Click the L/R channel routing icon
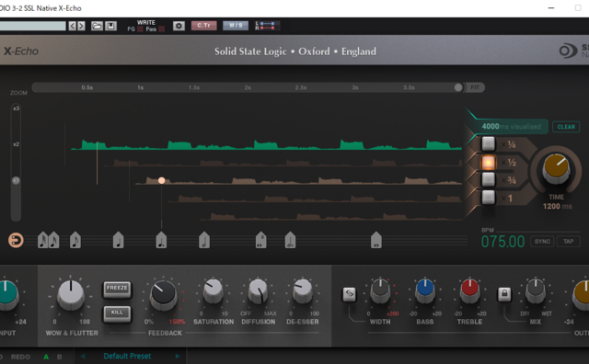The image size is (589, 364). (265, 26)
